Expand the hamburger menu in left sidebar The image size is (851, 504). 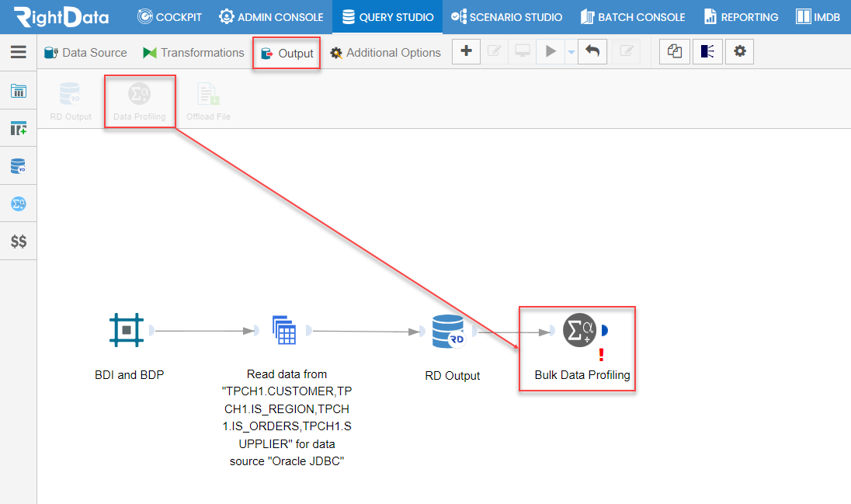18,53
